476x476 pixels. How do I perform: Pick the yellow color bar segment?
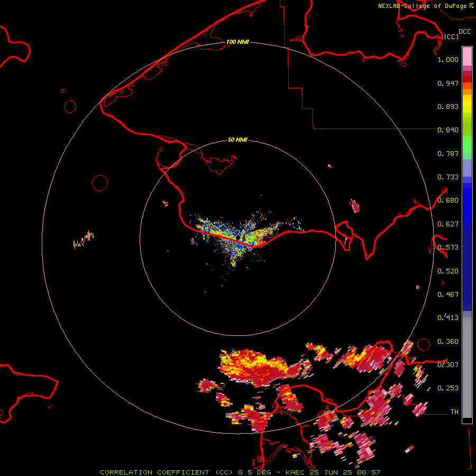point(467,104)
